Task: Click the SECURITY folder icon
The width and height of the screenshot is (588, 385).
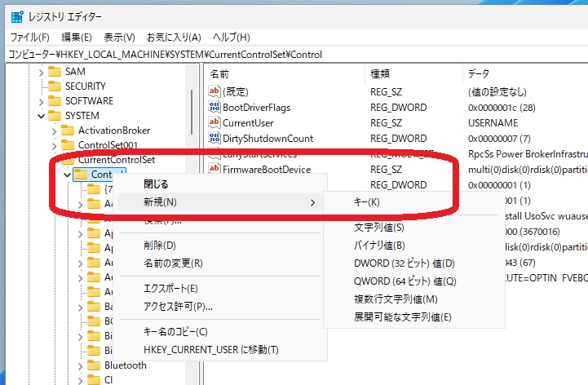Action: tap(55, 86)
